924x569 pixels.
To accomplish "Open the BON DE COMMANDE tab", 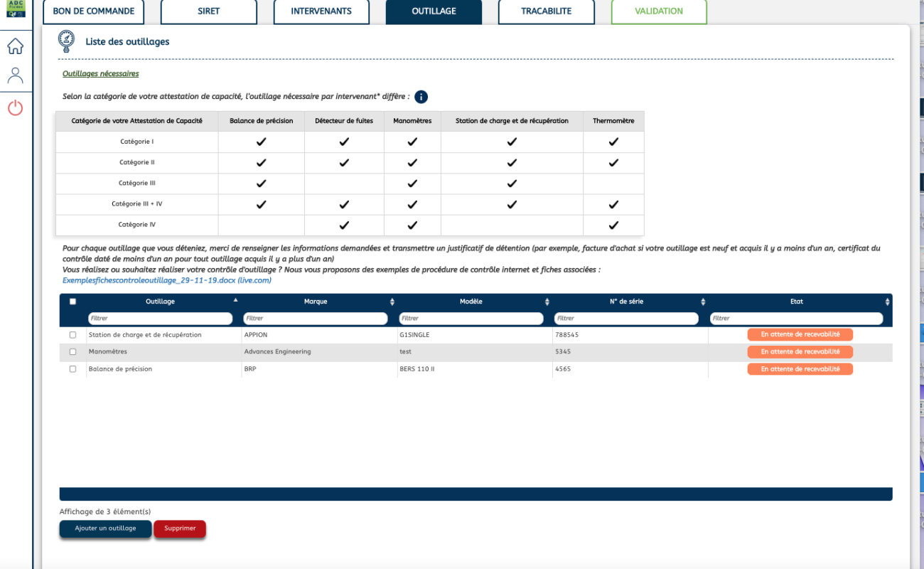I will [93, 11].
